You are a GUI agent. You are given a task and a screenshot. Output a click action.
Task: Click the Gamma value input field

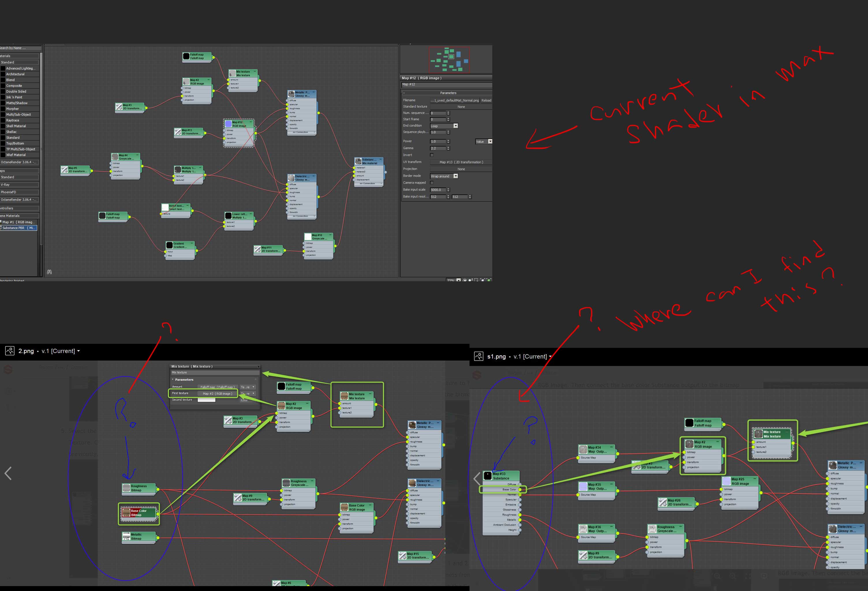tap(438, 148)
